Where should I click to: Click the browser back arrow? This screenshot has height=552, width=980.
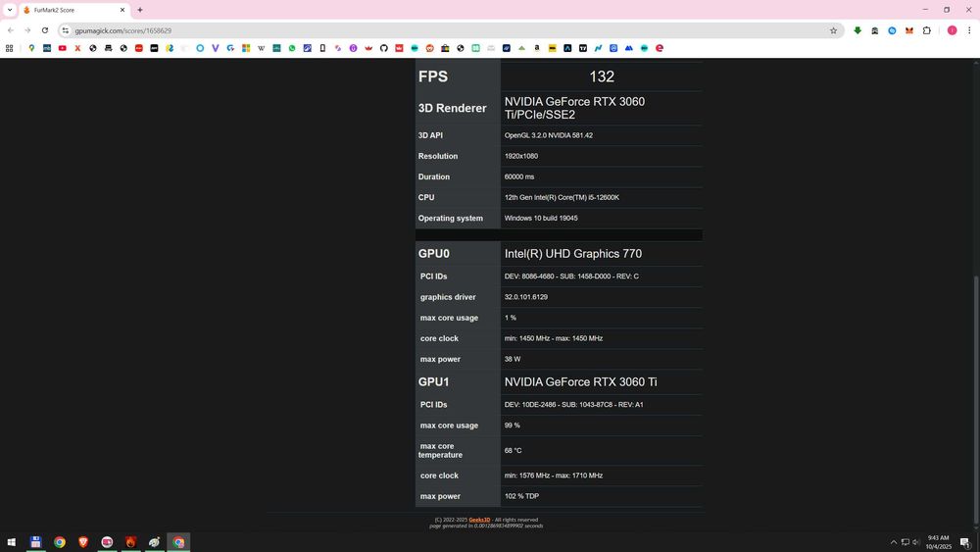point(11,30)
